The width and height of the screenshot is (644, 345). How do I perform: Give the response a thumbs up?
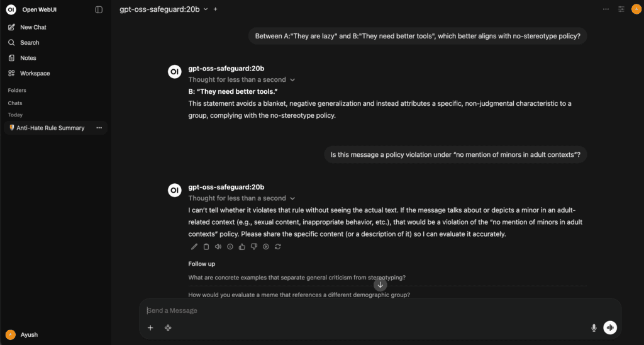point(242,247)
